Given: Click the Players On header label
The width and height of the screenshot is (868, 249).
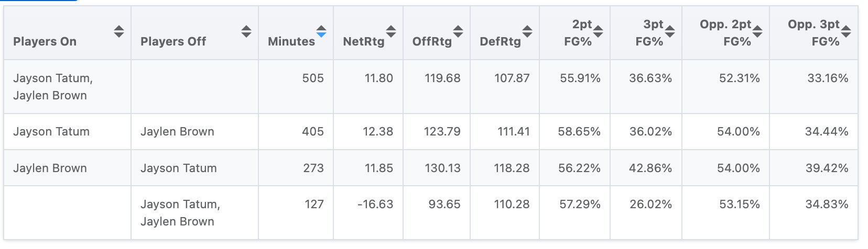Looking at the screenshot, I should [45, 41].
